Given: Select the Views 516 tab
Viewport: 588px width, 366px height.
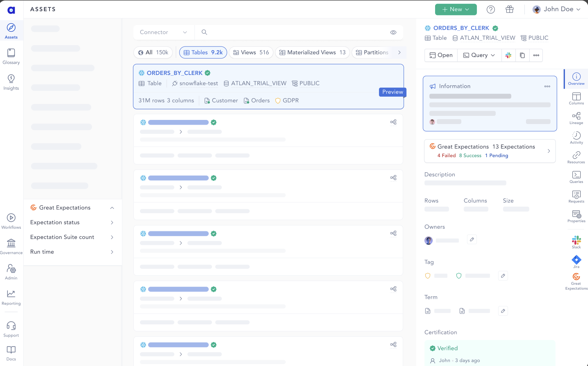Looking at the screenshot, I should (x=251, y=52).
